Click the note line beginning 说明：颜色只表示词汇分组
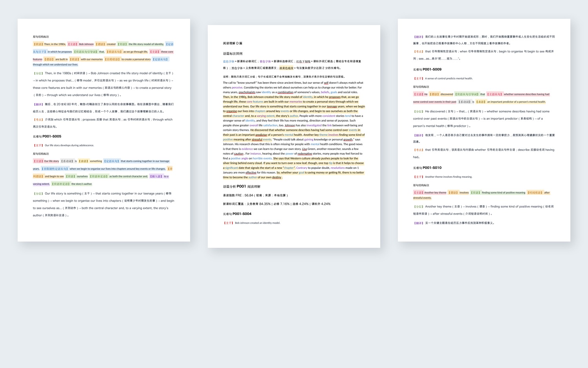 284,77
